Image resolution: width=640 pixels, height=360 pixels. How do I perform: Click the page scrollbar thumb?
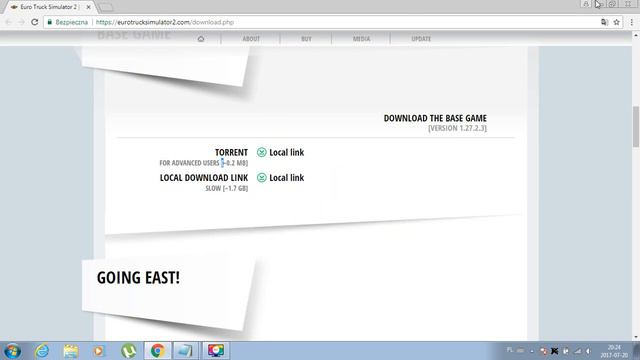(x=636, y=127)
